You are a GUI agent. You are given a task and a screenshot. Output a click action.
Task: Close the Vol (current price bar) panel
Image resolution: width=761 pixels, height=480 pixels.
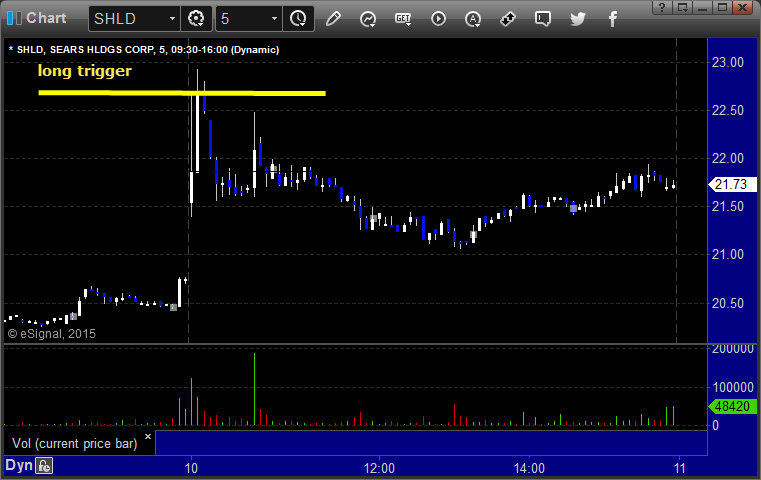tap(148, 436)
